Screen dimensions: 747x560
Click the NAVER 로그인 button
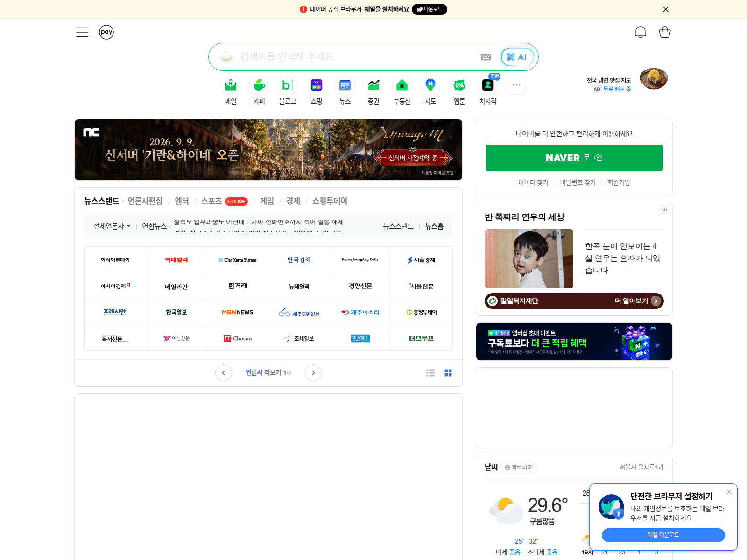(574, 158)
